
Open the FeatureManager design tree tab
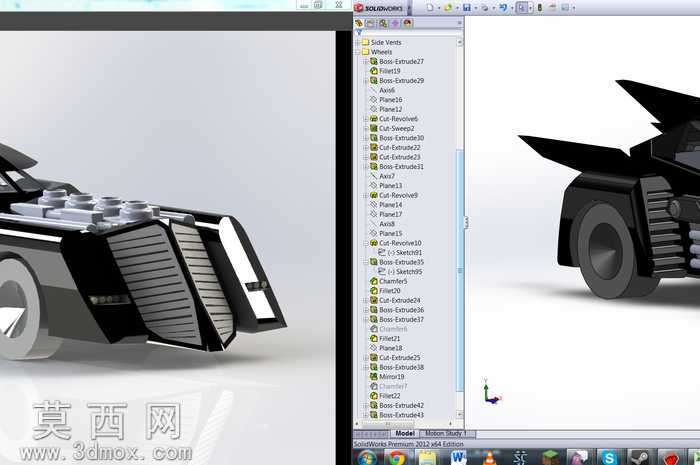point(359,23)
